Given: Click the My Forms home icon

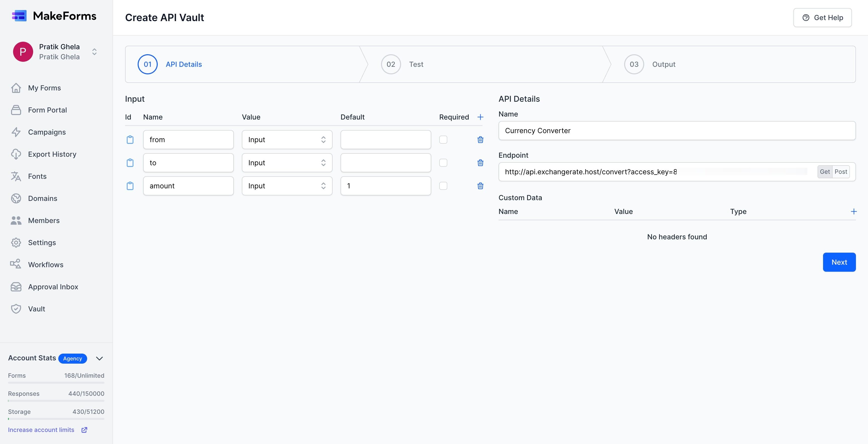Looking at the screenshot, I should [x=16, y=88].
